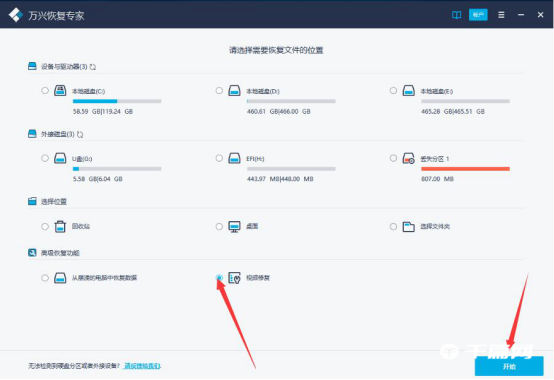This screenshot has width=554, height=380.
Task: Click the Wondershare Recoverit logo icon
Action: 16,15
